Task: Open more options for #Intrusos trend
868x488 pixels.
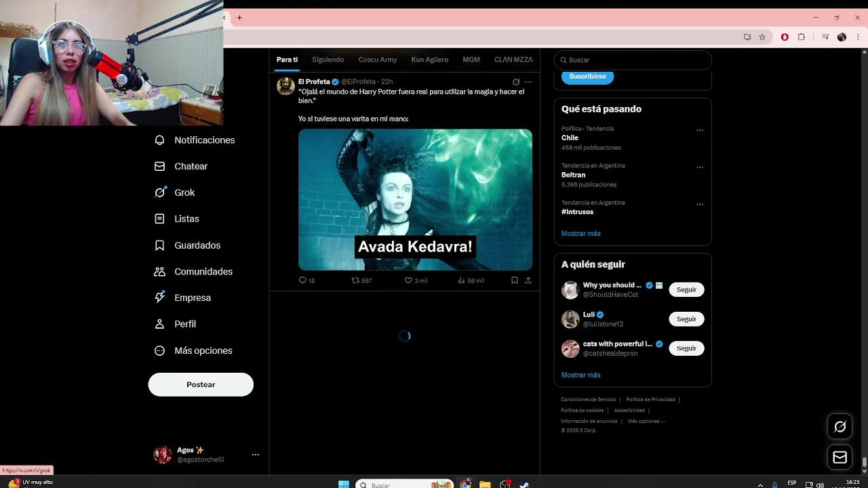Action: click(700, 204)
